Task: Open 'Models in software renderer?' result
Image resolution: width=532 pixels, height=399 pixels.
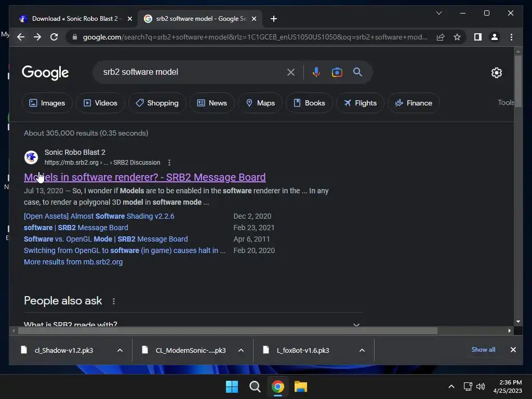Action: pyautogui.click(x=145, y=177)
